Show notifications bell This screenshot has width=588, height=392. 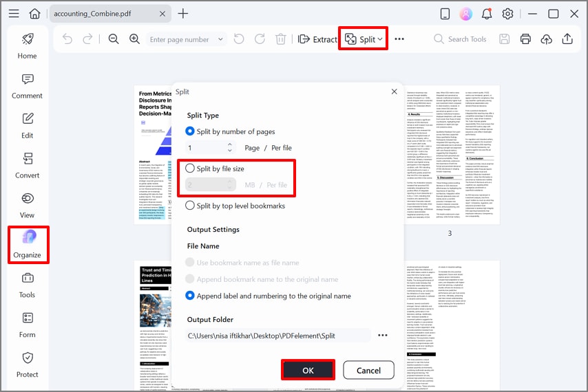point(487,14)
